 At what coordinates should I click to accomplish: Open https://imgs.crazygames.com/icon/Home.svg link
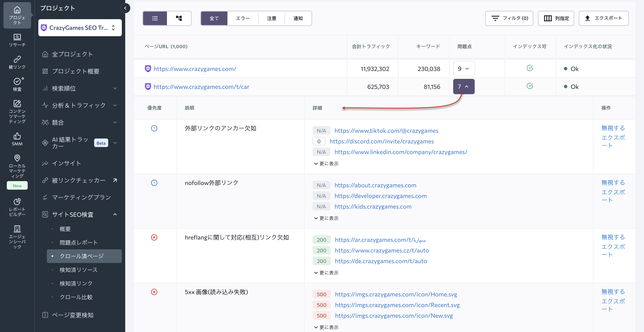point(396,294)
